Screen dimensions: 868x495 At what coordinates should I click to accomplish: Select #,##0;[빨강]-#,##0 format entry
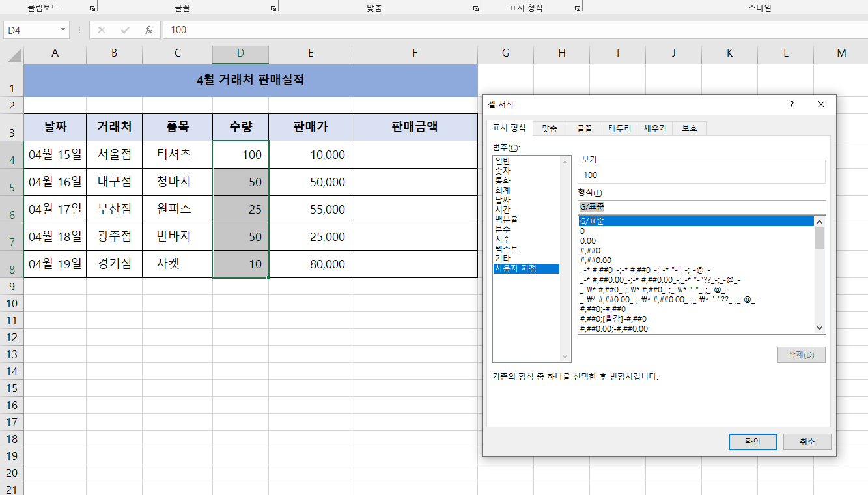[x=696, y=319]
